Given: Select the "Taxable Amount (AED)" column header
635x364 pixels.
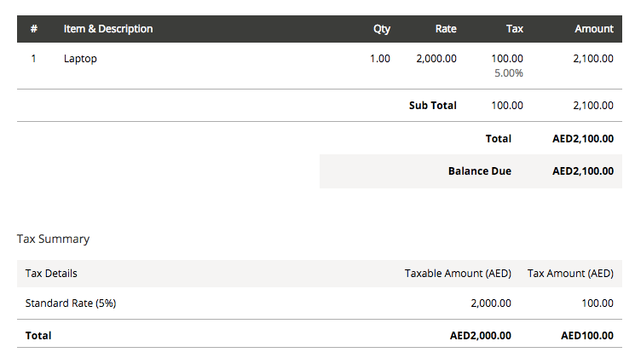Looking at the screenshot, I should point(458,274).
